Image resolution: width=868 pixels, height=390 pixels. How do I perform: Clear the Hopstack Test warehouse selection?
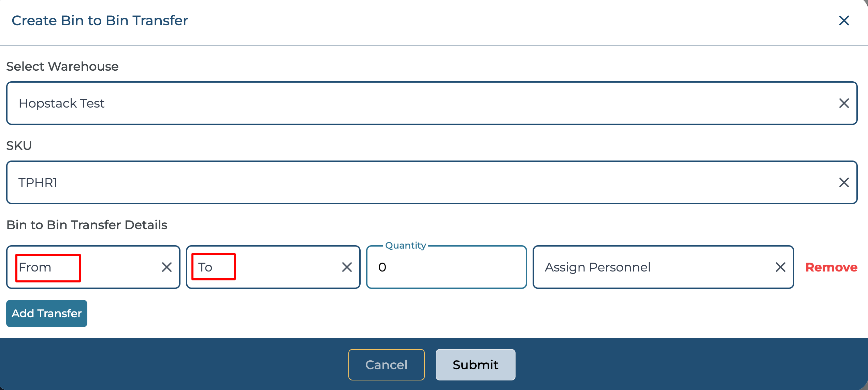pyautogui.click(x=844, y=103)
